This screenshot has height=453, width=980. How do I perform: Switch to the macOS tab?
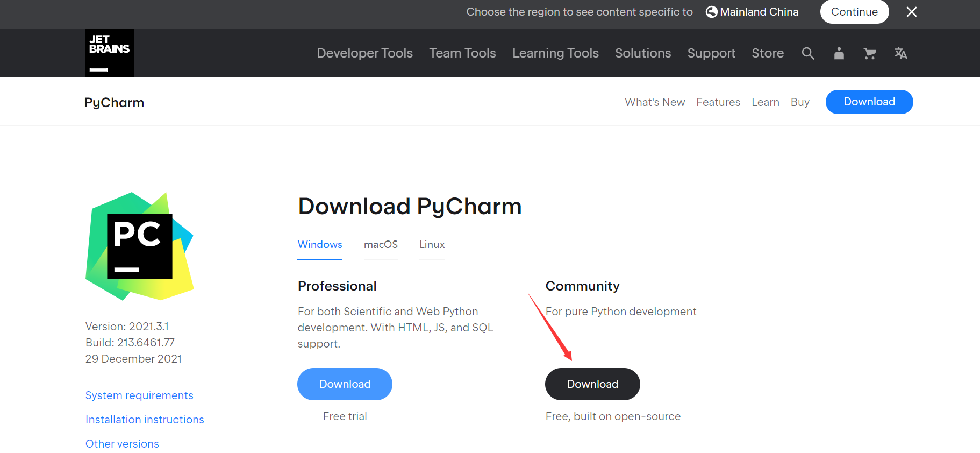coord(381,245)
